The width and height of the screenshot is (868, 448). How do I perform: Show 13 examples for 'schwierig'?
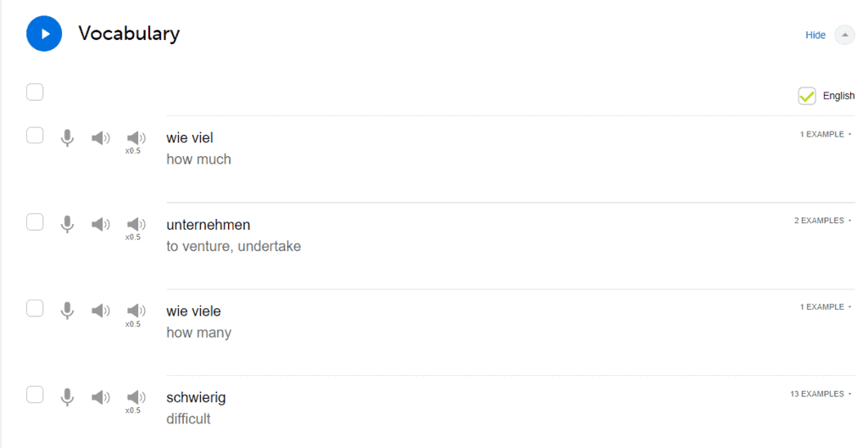(x=820, y=394)
